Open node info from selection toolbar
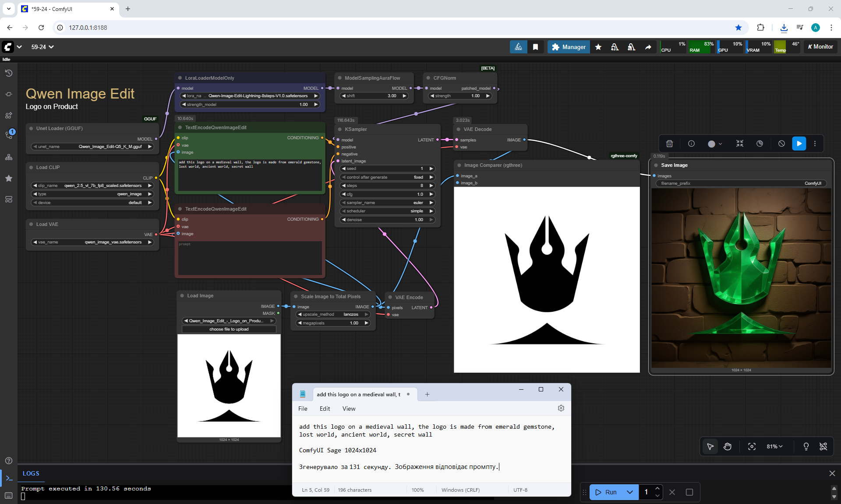Image resolution: width=841 pixels, height=504 pixels. [x=691, y=144]
